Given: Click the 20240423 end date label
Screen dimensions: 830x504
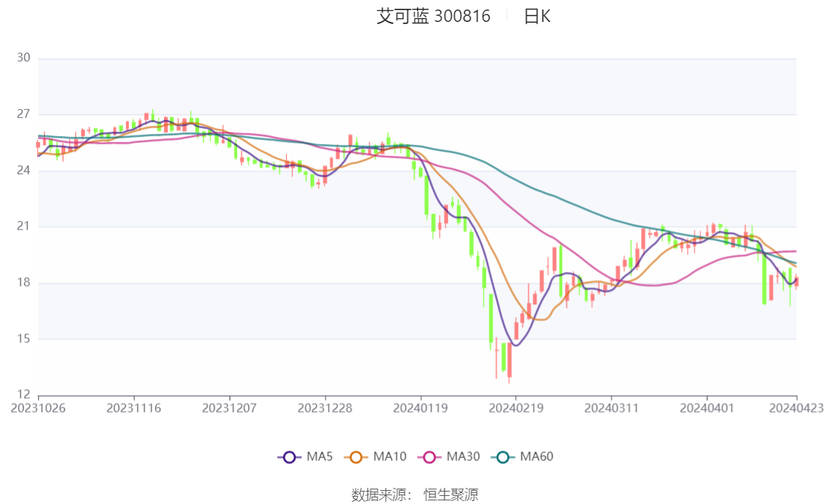Looking at the screenshot, I should [x=796, y=408].
